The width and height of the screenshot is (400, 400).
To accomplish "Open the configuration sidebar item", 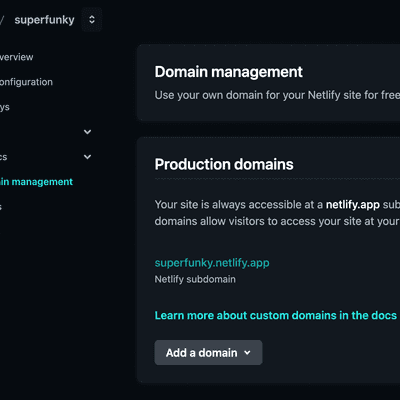I will click(26, 82).
